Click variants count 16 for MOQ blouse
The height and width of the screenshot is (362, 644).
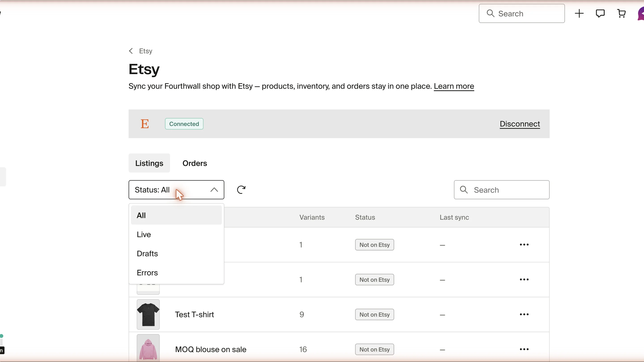pos(303,349)
